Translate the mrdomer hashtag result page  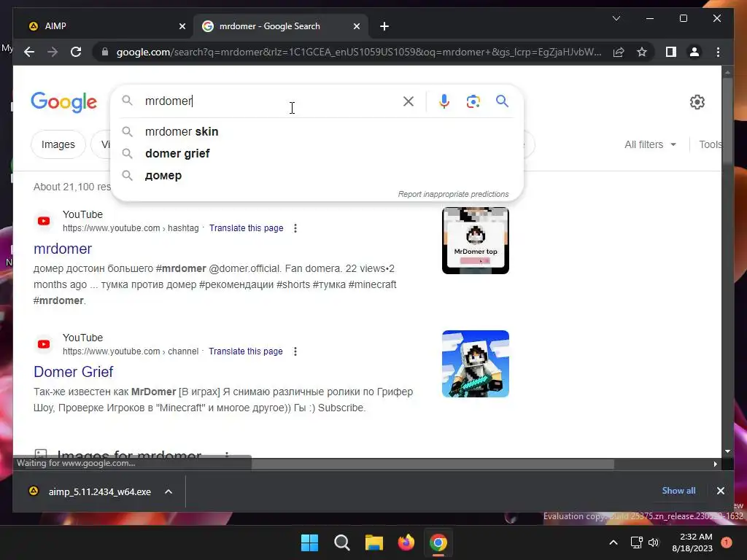[247, 228]
